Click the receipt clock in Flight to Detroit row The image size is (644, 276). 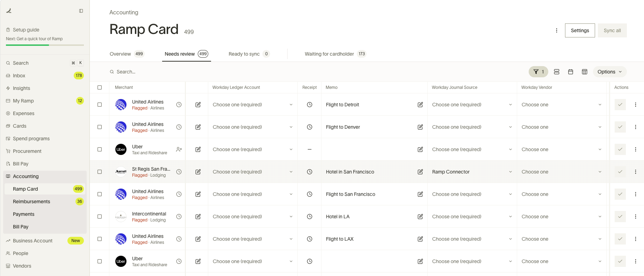(310, 105)
